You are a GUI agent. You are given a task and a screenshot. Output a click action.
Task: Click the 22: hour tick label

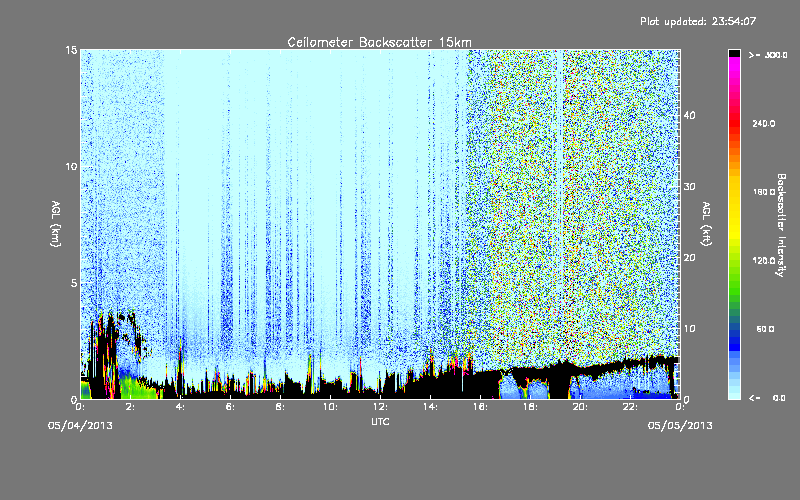[x=631, y=407]
